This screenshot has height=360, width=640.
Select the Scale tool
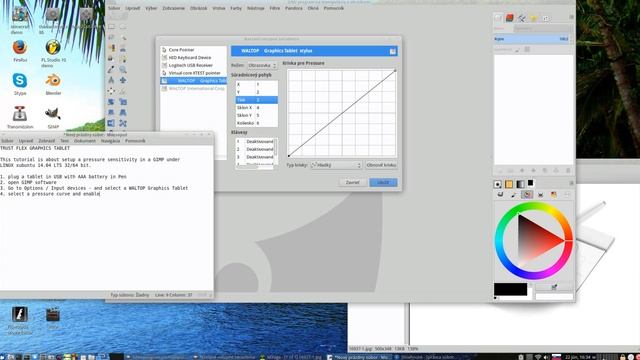coord(122,102)
